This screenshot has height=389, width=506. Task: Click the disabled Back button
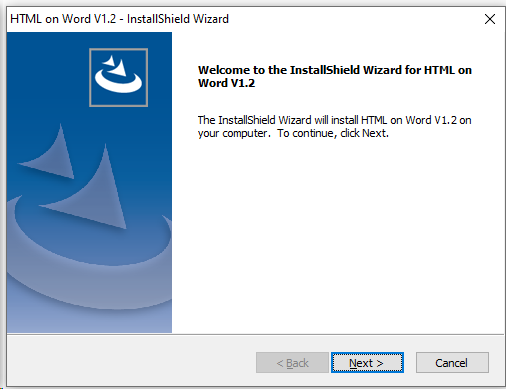tap(292, 362)
